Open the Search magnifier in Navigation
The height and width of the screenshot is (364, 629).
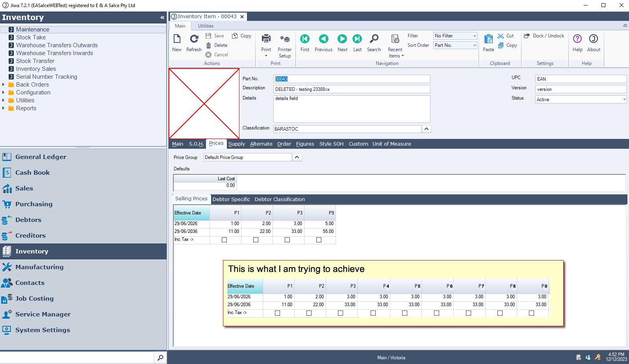tap(374, 39)
